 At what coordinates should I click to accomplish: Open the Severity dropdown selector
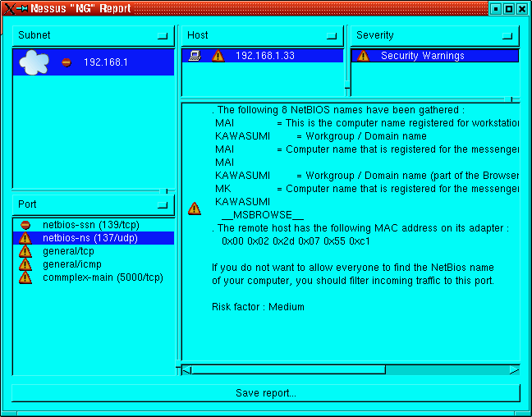pyautogui.click(x=507, y=36)
